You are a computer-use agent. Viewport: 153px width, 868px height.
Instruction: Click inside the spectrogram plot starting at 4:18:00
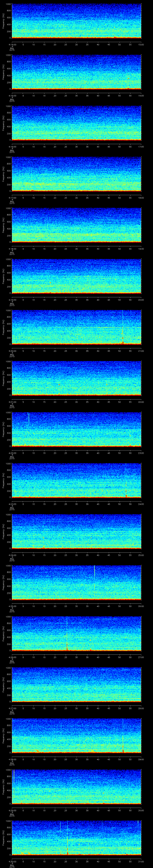click(x=77, y=225)
